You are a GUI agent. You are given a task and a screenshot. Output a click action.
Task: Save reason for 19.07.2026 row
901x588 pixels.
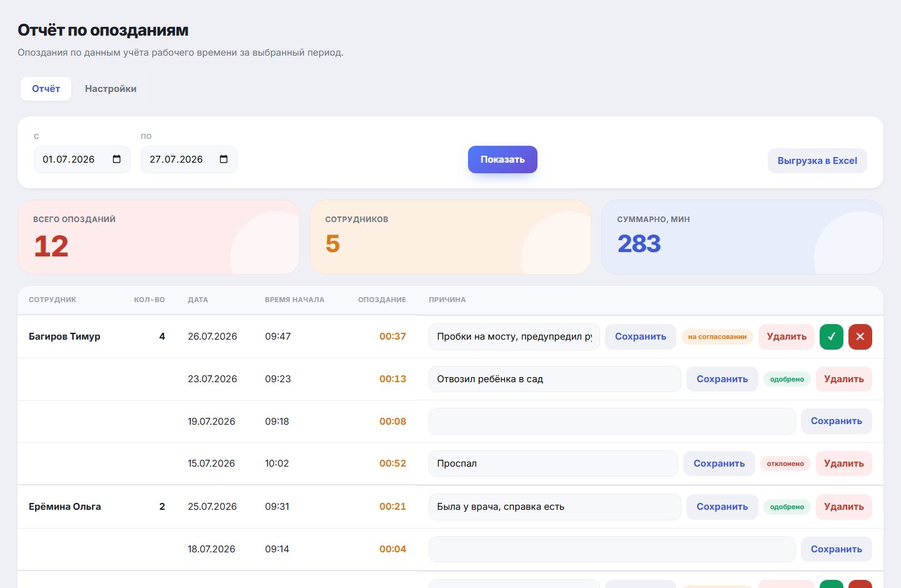click(837, 421)
